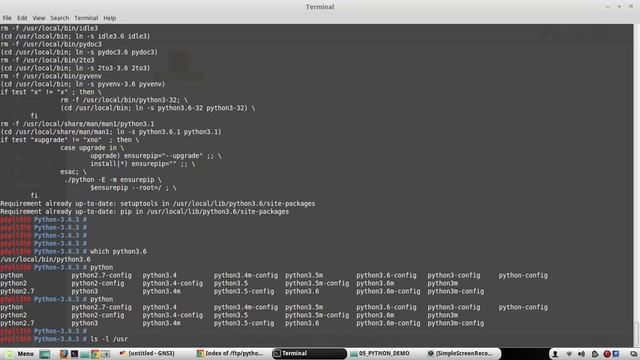Open the network tray icon
640x360 pixels.
click(x=569, y=354)
